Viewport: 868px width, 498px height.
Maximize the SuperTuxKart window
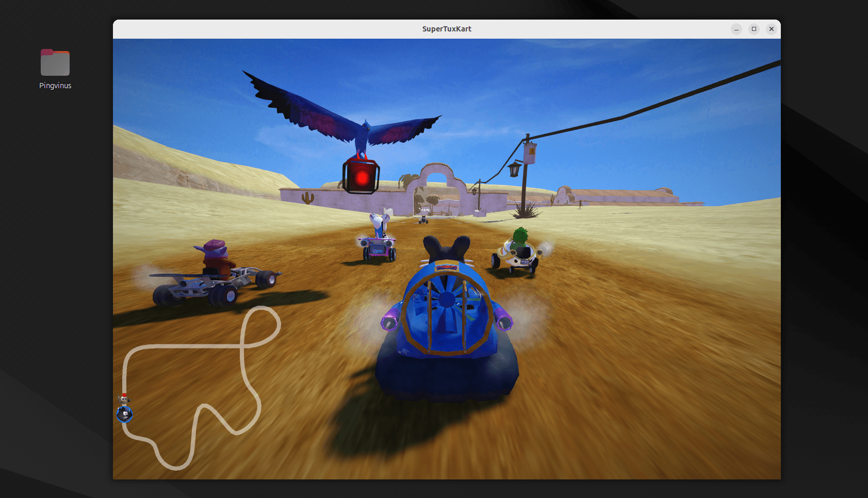[754, 29]
